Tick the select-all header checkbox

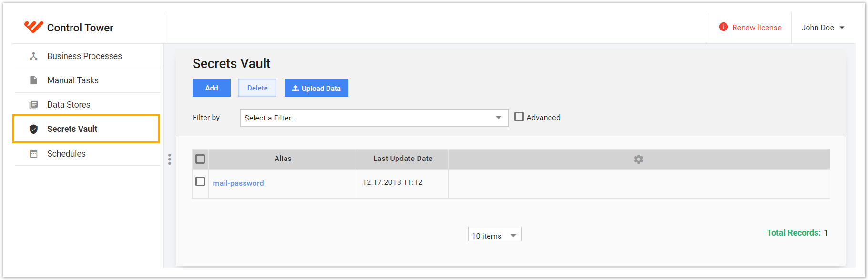200,159
